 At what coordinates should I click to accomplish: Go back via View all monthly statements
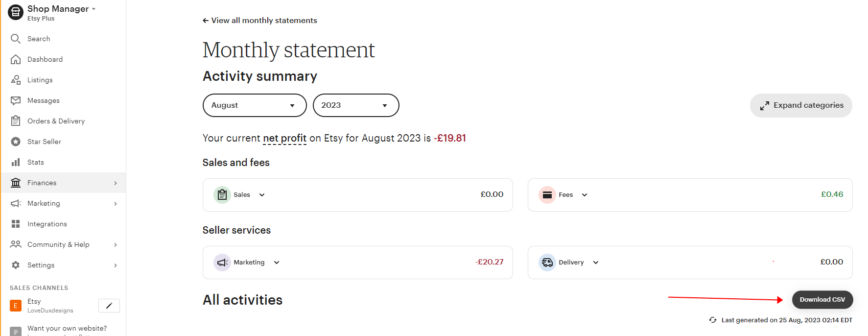point(260,21)
